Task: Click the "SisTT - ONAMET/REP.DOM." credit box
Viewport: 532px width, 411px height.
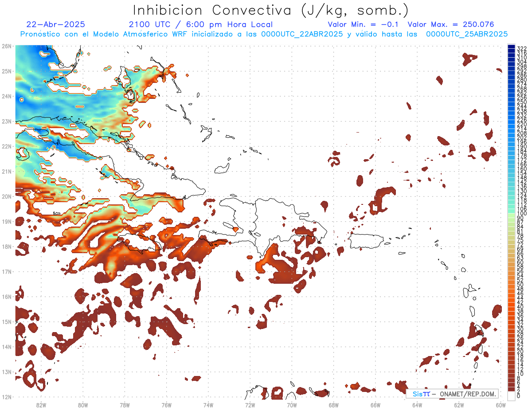Action: (452, 394)
